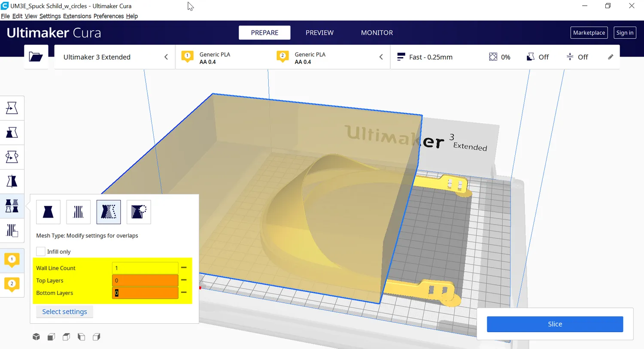
Task: Click the Select settings button
Action: coord(64,312)
